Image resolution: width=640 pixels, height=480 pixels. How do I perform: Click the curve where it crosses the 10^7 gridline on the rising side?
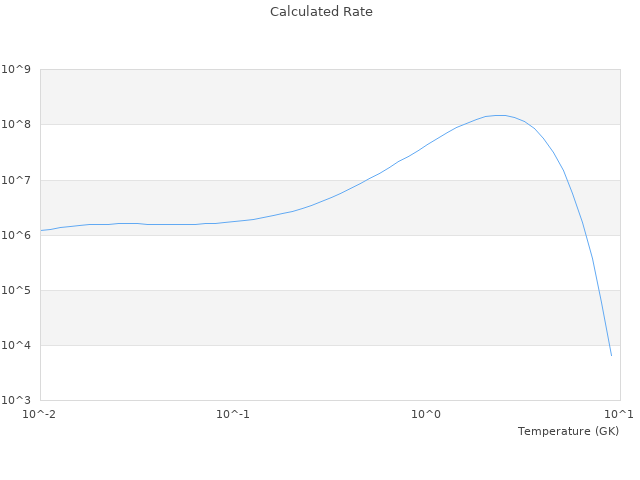coord(367,180)
